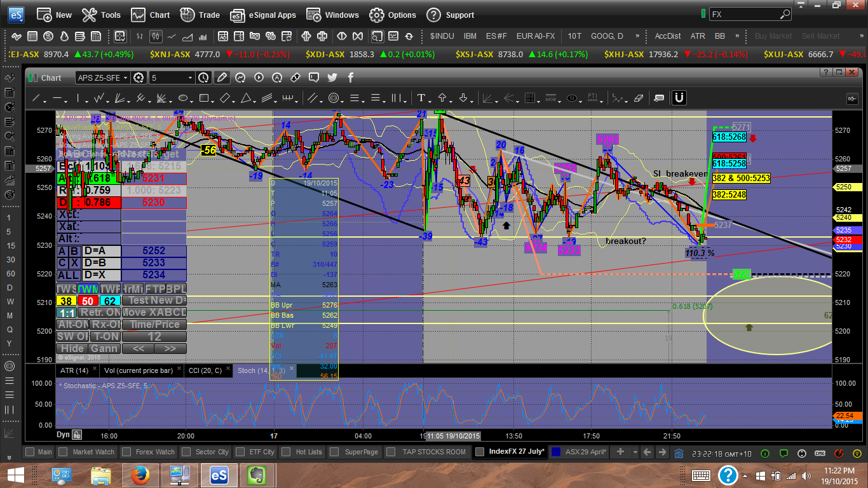Click the eraser tool icon
868x488 pixels.
tap(639, 98)
